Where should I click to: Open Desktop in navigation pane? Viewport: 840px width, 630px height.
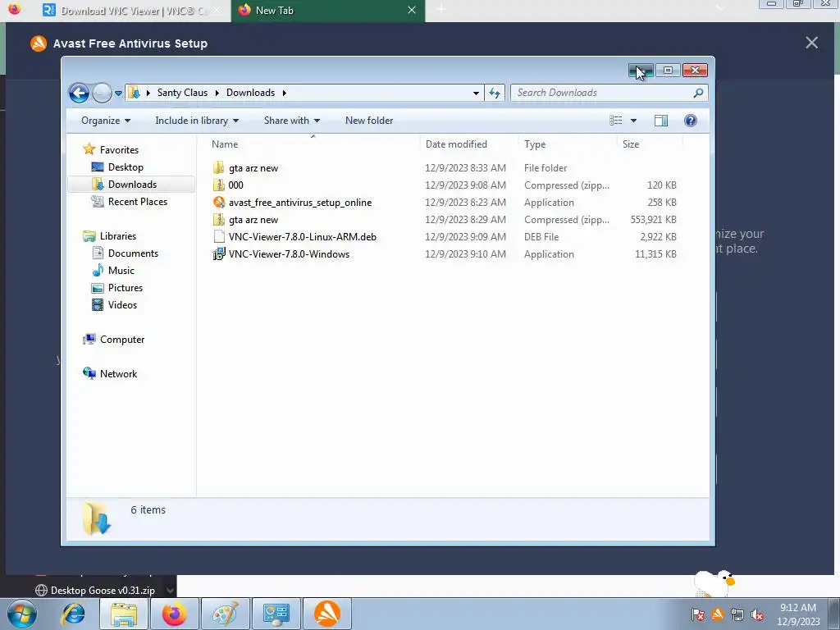126,167
